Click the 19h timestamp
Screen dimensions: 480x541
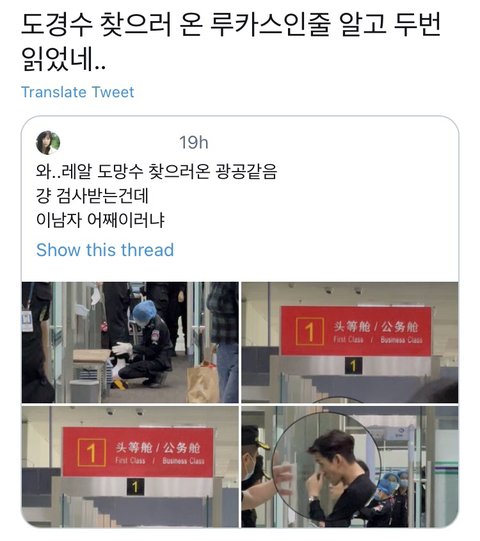click(194, 142)
